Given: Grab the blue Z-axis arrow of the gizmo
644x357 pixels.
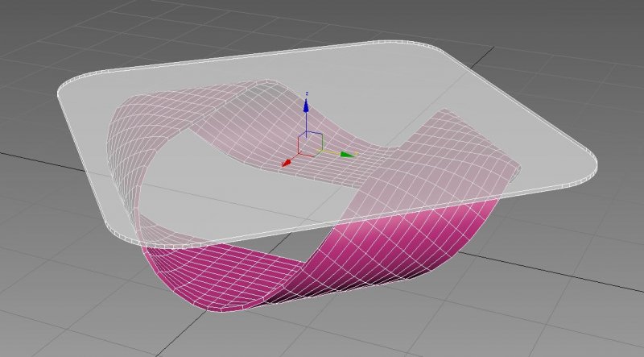Looking at the screenshot, I should coord(306,106).
